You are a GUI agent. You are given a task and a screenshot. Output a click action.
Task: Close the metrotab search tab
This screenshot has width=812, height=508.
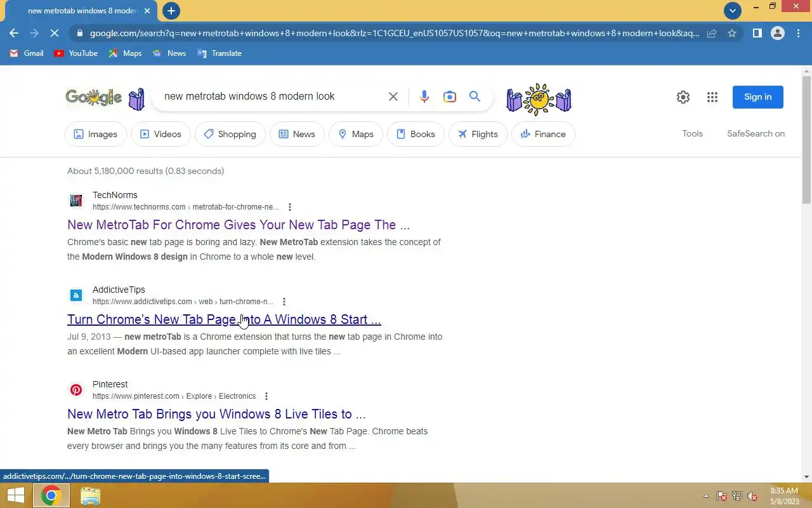(x=147, y=11)
